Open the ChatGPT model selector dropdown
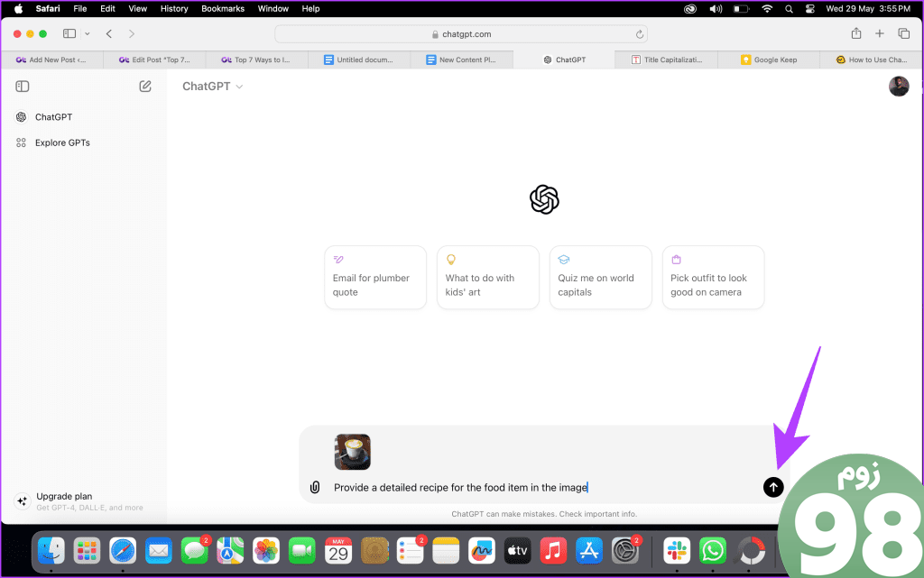924x578 pixels. point(212,87)
